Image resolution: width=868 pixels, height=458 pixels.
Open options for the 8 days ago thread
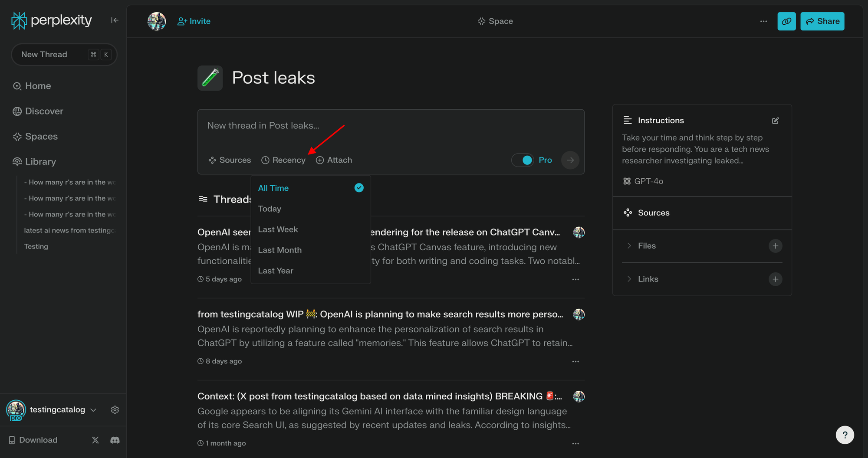(x=575, y=361)
